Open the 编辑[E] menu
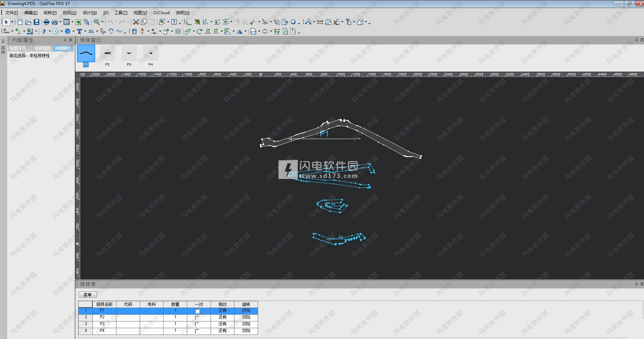Screen dimensions: 644x339 tap(31, 13)
